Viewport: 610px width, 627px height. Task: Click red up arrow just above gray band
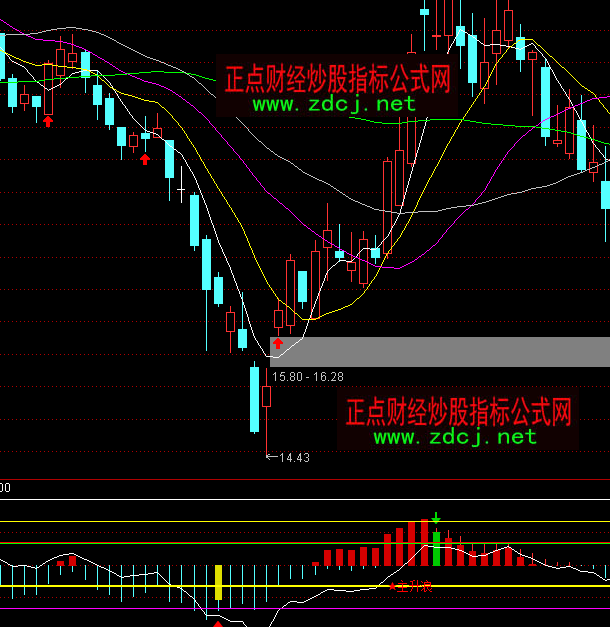(x=278, y=343)
